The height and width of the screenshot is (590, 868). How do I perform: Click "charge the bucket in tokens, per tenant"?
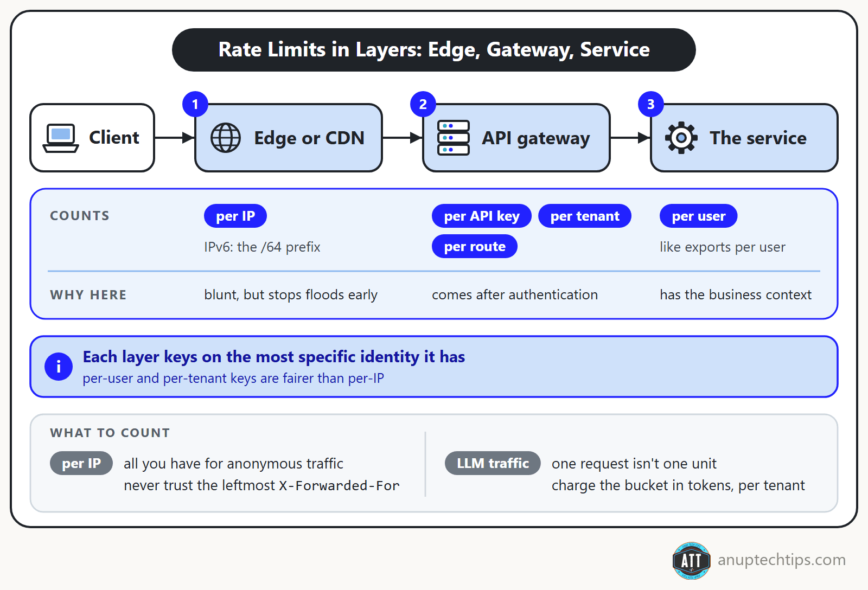click(678, 485)
